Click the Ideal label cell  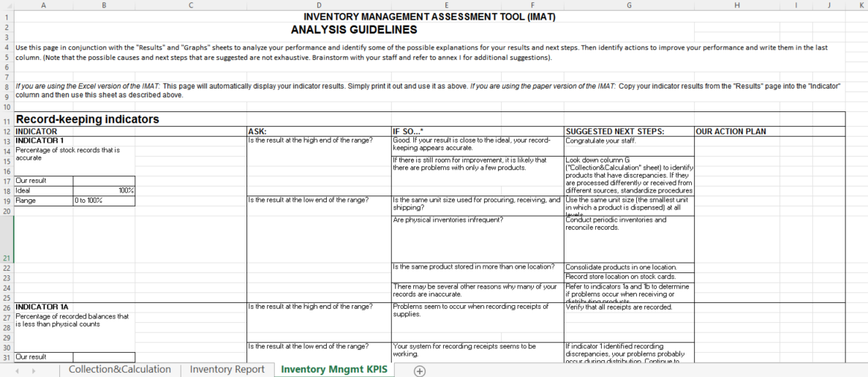[44, 191]
